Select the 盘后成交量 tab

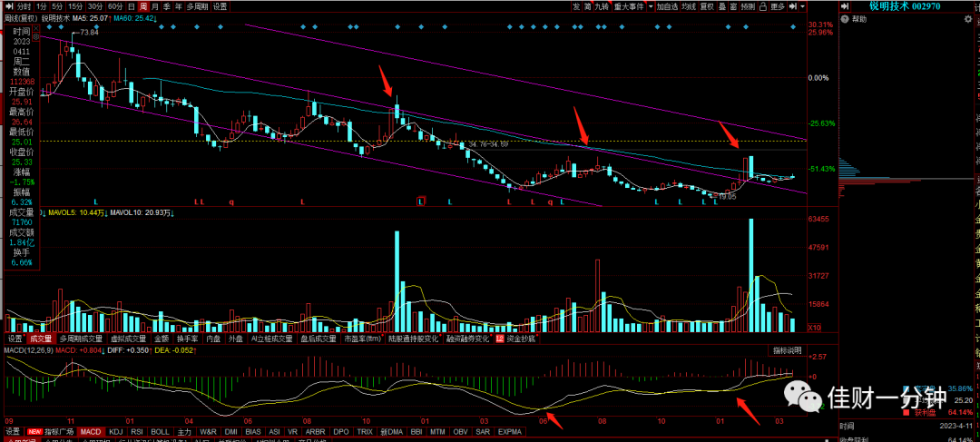point(318,339)
